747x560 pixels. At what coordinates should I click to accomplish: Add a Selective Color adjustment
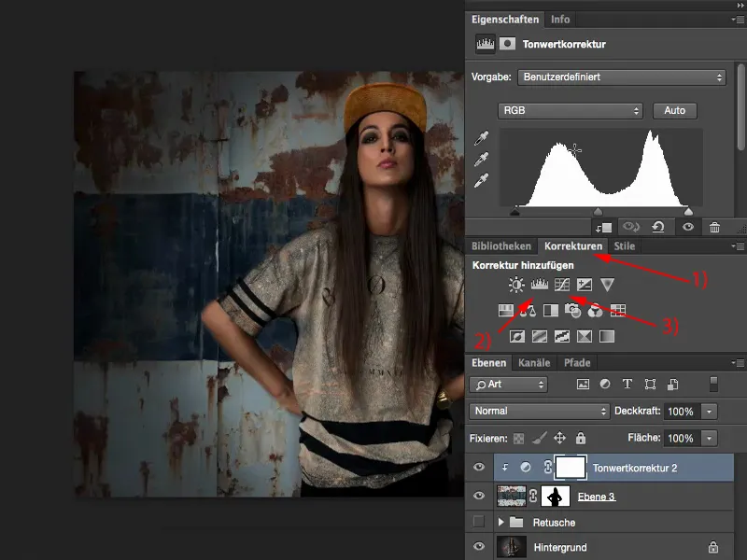click(x=585, y=337)
